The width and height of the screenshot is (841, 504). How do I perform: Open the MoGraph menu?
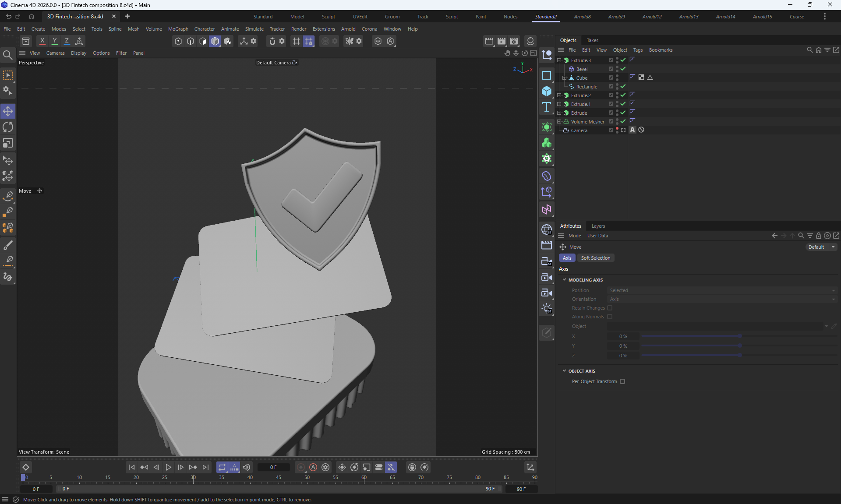tap(178, 29)
